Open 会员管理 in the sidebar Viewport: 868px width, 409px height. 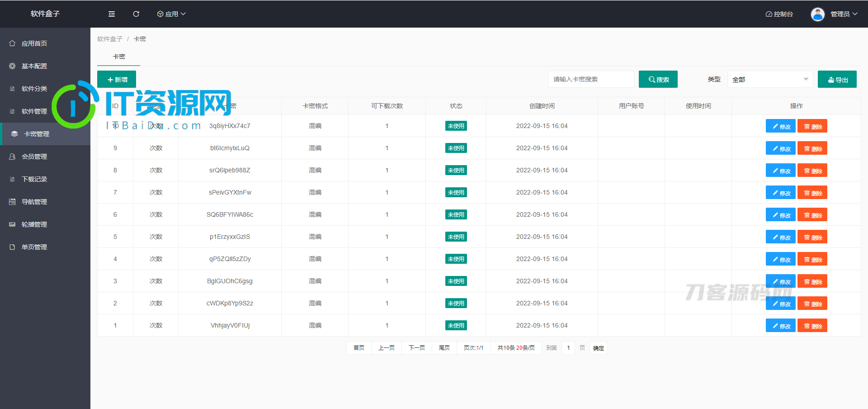pos(45,157)
